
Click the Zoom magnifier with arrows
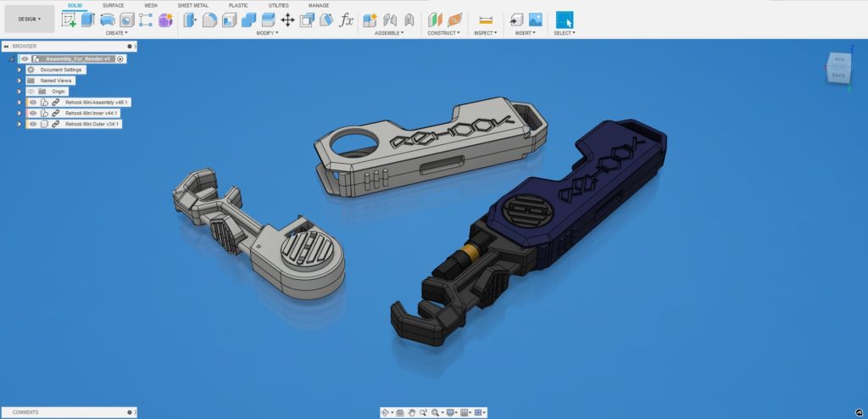423,412
